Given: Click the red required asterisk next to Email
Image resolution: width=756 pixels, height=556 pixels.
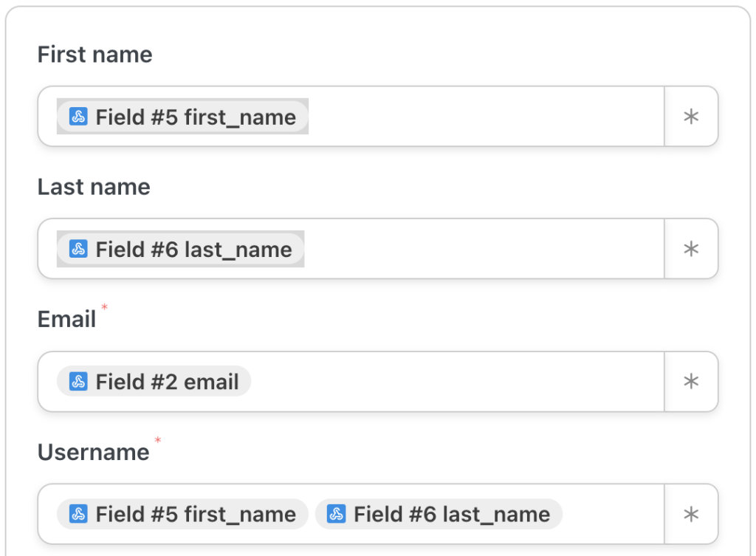Looking at the screenshot, I should coord(104,307).
